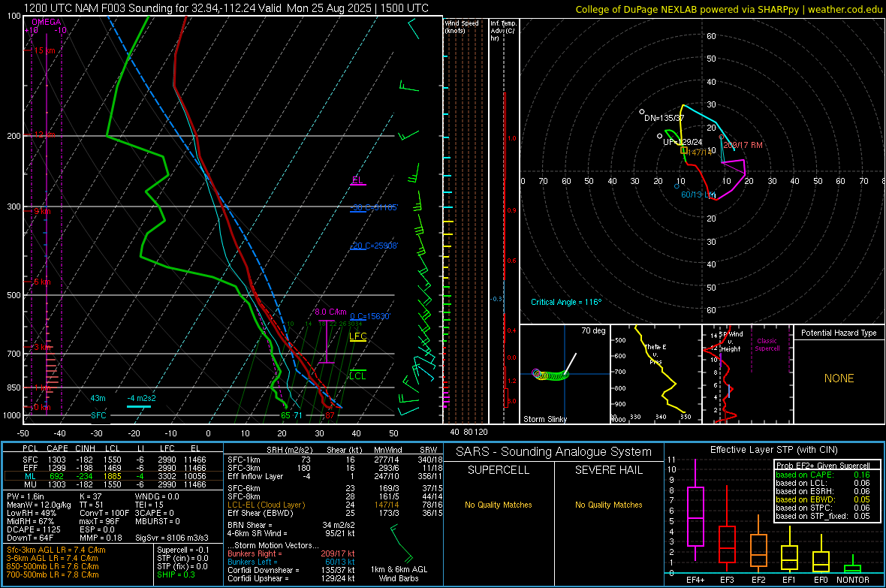886x588 pixels.
Task: Click the Inf. Temp. Adv. panel header
Action: tap(503, 31)
